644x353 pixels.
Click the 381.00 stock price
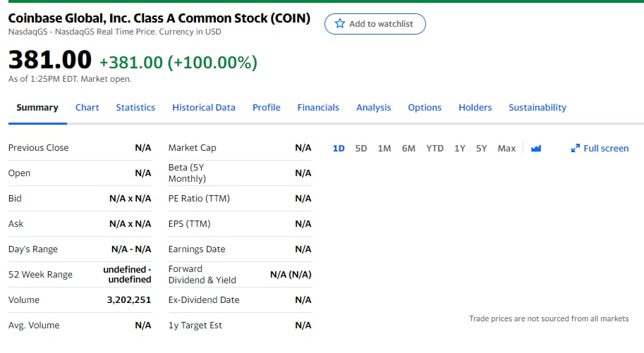pyautogui.click(x=49, y=59)
